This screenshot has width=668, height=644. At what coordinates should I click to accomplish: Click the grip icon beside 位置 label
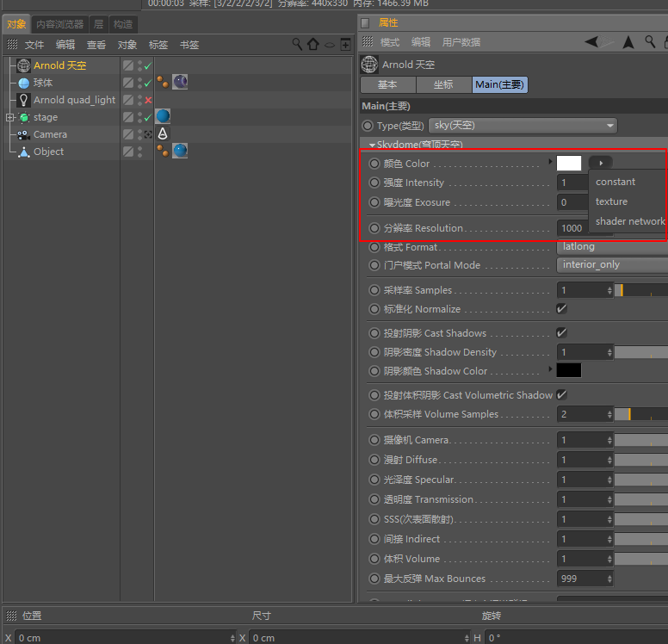coord(11,616)
